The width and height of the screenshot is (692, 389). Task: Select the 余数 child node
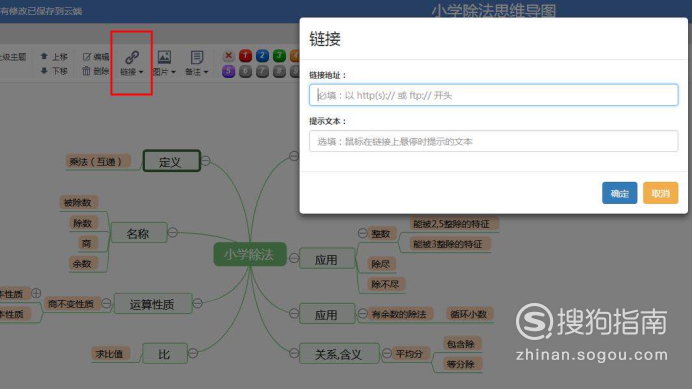click(83, 264)
